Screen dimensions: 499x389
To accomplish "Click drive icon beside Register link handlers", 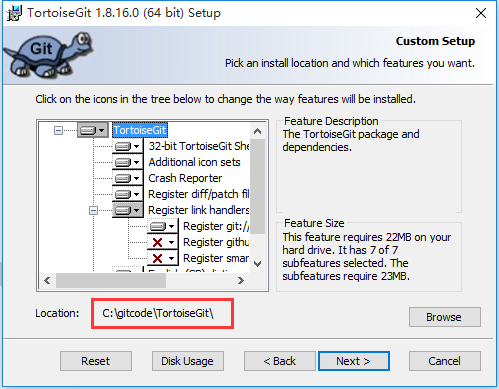I will pyautogui.click(x=127, y=210).
